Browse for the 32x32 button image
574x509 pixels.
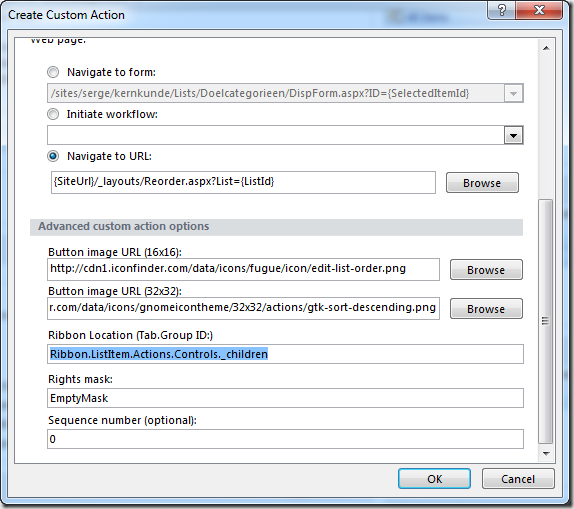(x=486, y=309)
